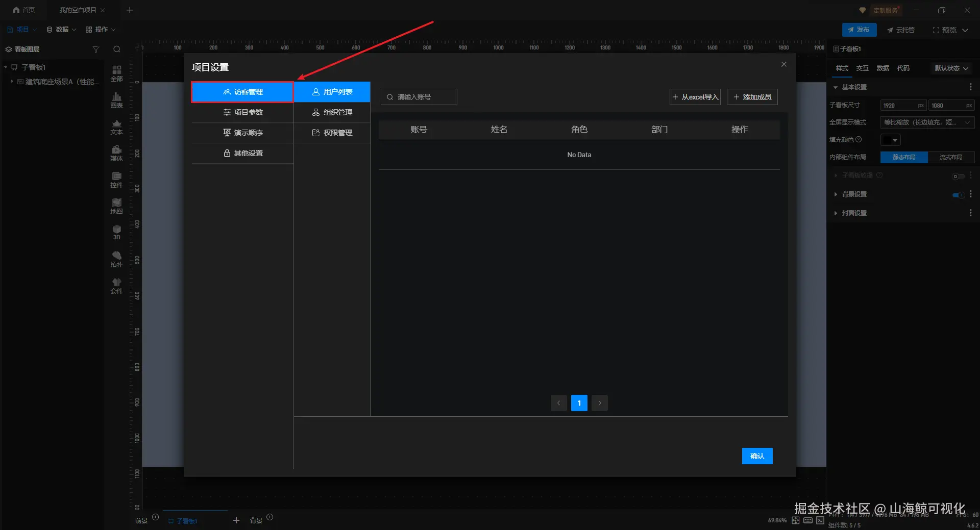This screenshot has width=980, height=530.
Task: Close the 项目设置 dialog
Action: click(x=784, y=64)
